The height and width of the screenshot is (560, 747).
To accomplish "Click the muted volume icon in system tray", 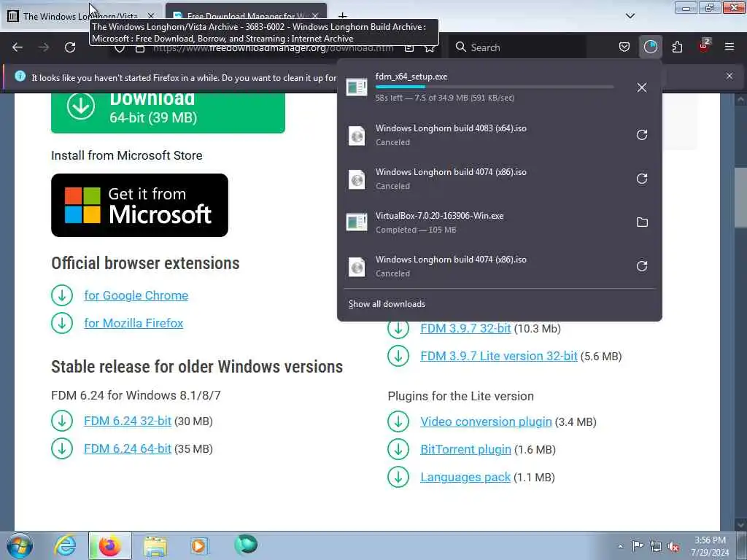I will click(674, 546).
